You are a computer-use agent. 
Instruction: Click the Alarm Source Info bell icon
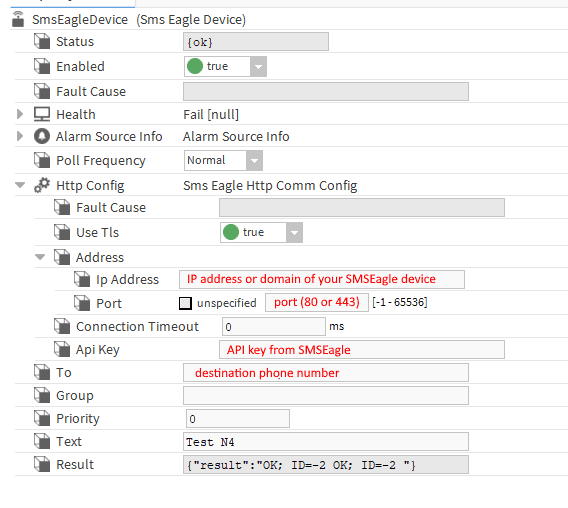42,137
